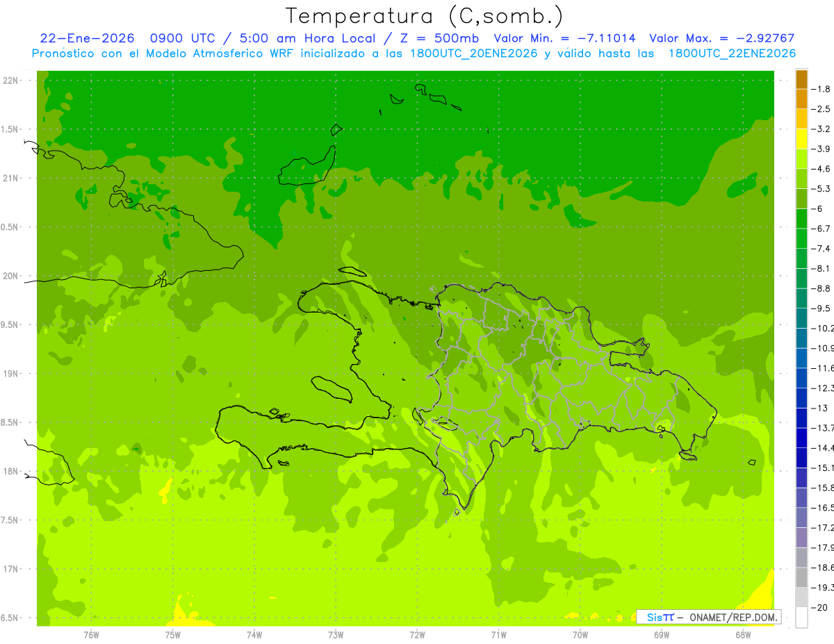Click the "22N" latitude axis label
This screenshot has width=834, height=644.
pyautogui.click(x=10, y=81)
